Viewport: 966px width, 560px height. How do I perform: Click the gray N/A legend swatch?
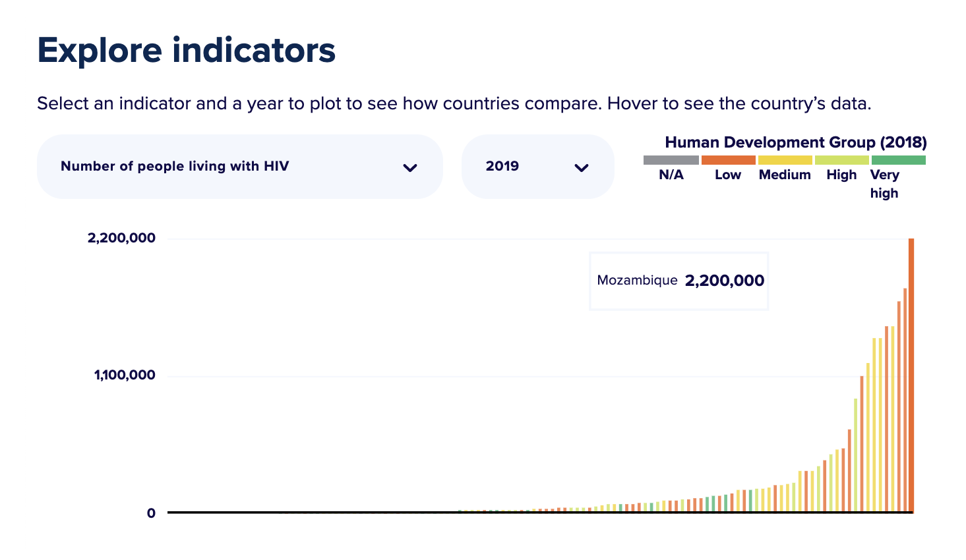pyautogui.click(x=671, y=160)
